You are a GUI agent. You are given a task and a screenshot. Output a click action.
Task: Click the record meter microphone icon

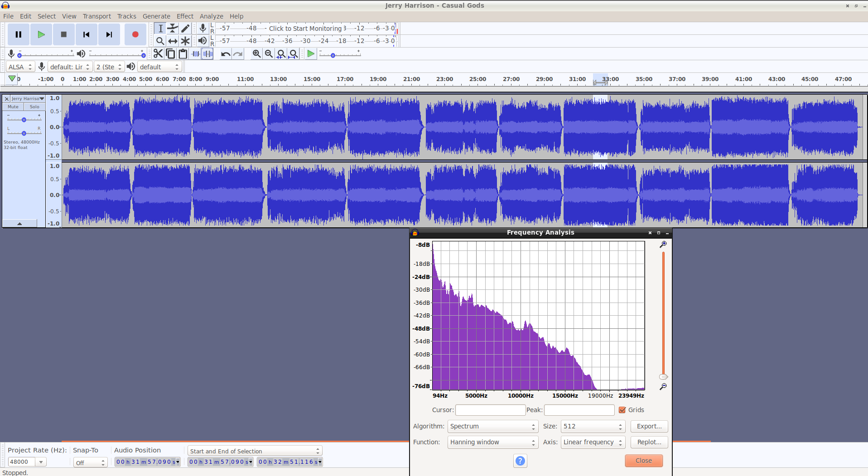(x=203, y=28)
